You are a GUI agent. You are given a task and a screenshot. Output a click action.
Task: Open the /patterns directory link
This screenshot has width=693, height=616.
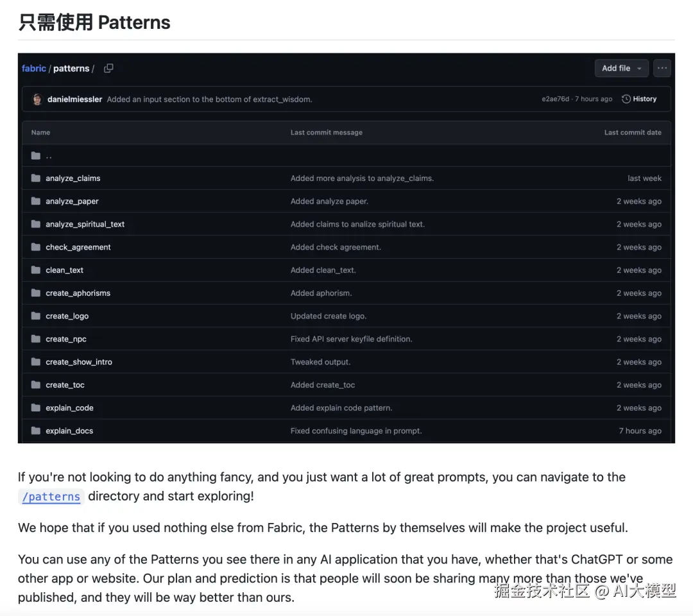(51, 497)
